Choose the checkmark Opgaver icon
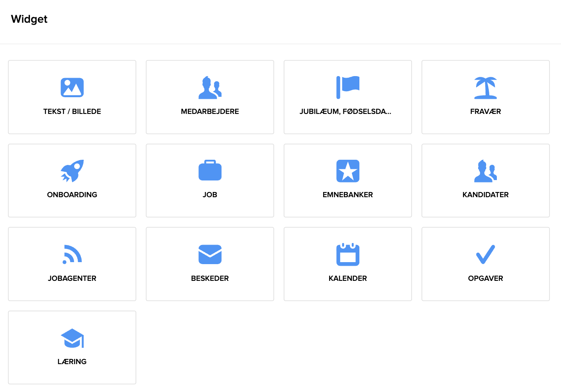 [x=486, y=254]
